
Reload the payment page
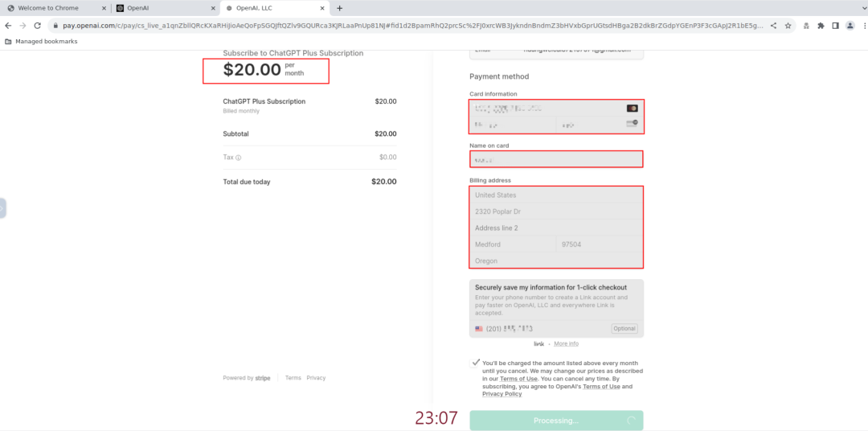pyautogui.click(x=37, y=26)
